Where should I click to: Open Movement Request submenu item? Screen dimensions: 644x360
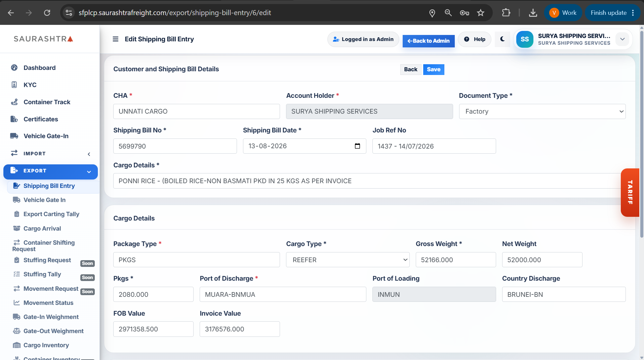coord(51,289)
